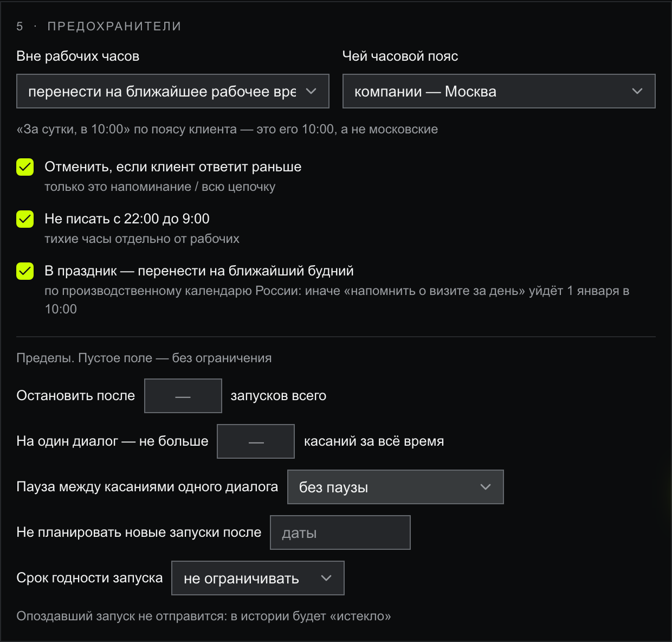The width and height of the screenshot is (672, 642).
Task: Open the «Чей часовой пояс» dropdown
Action: coord(499,91)
